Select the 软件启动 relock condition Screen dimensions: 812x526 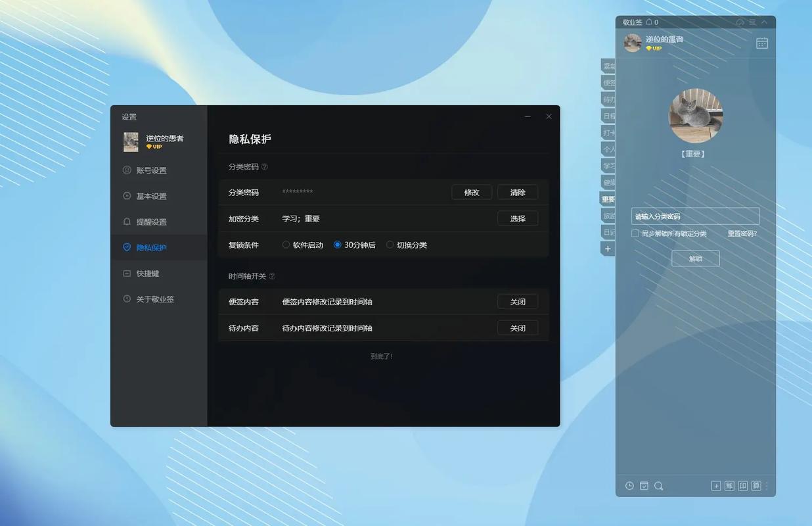coord(287,244)
